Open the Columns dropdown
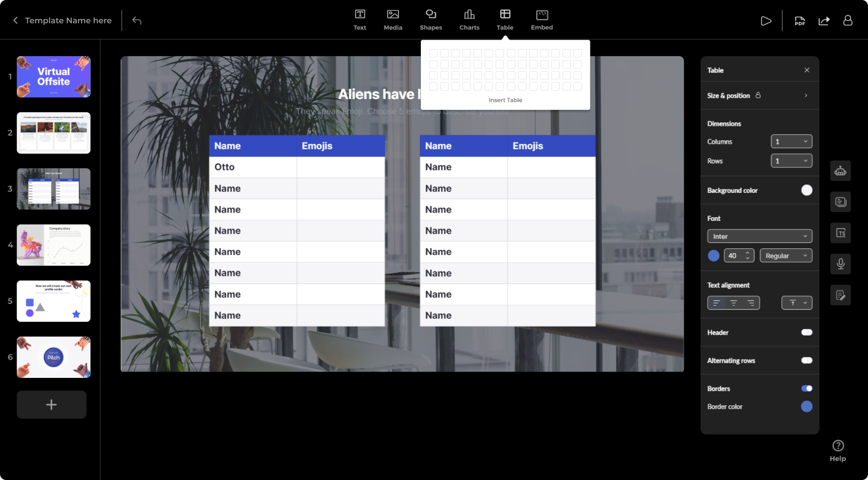This screenshot has width=868, height=480. point(791,141)
